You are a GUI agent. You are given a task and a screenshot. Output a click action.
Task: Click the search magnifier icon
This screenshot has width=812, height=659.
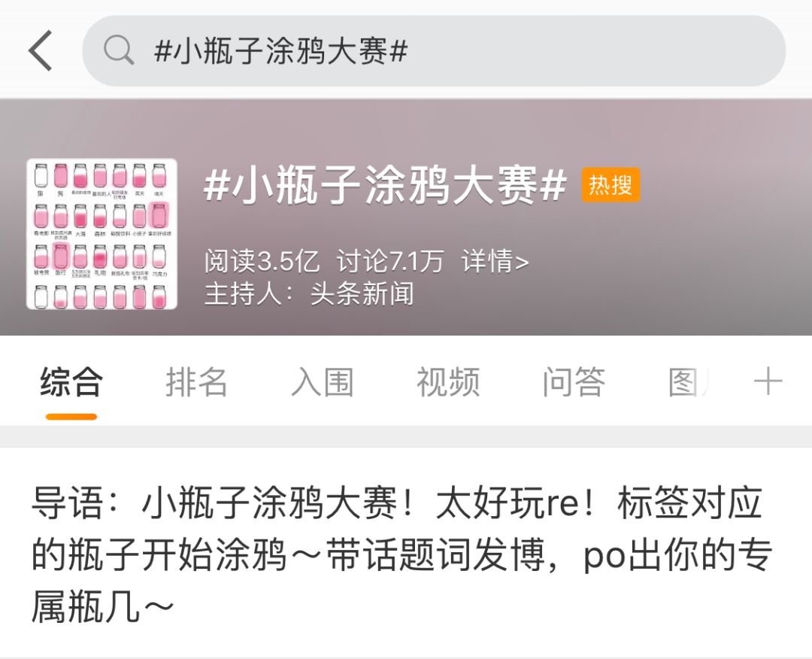point(119,50)
